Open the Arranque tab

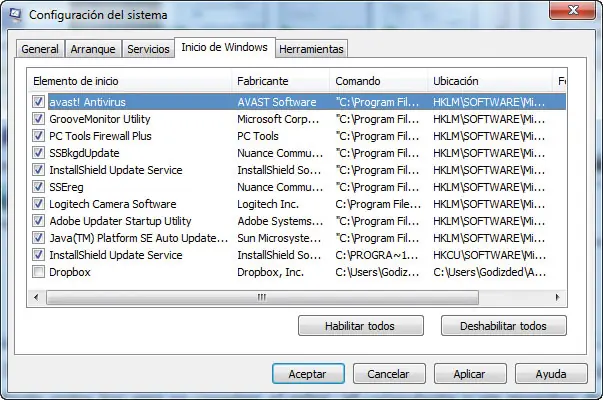click(93, 49)
